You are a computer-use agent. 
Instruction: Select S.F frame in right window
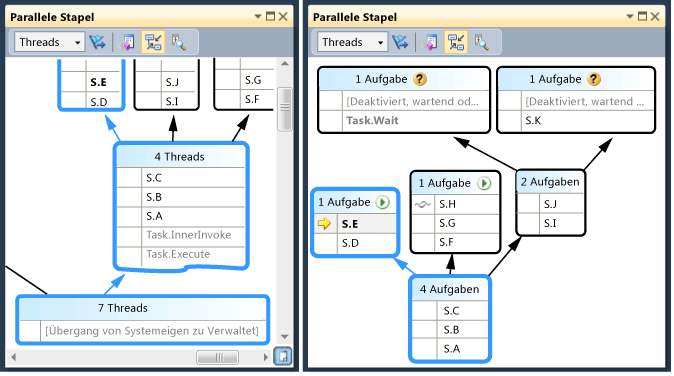click(456, 242)
